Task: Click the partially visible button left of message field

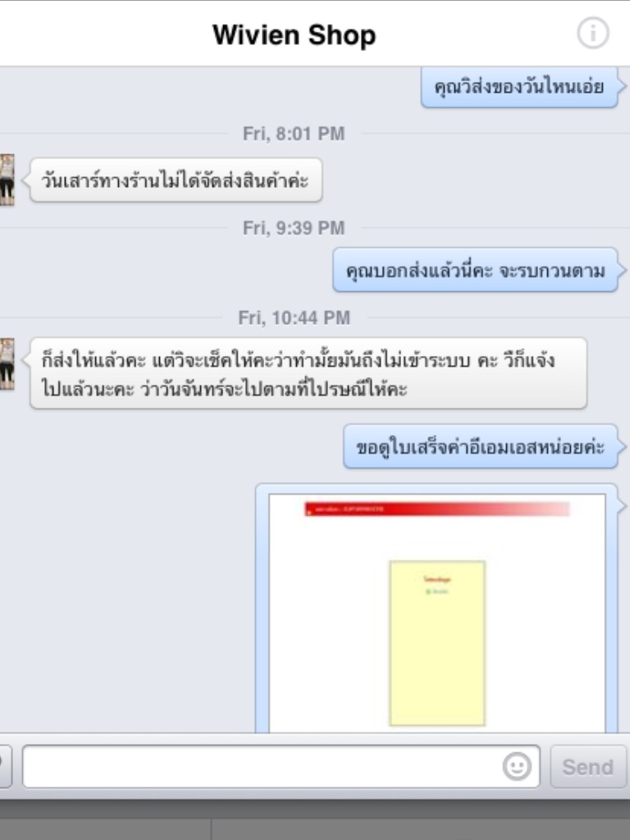Action: (5, 766)
